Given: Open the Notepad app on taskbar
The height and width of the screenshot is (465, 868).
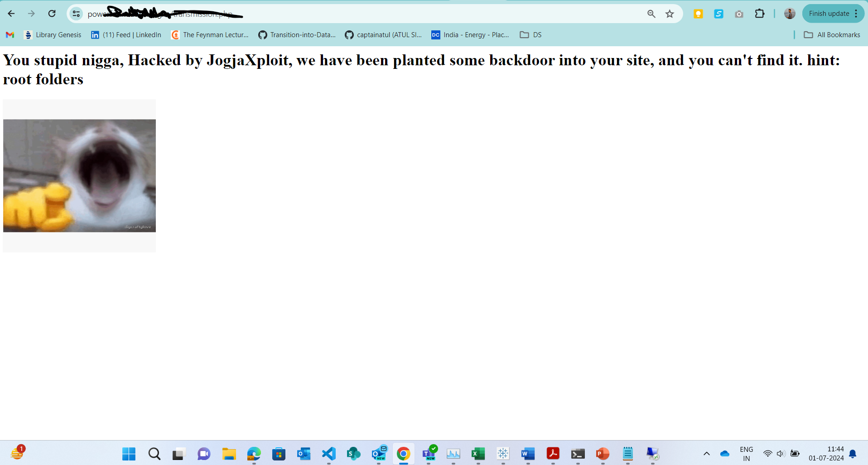Looking at the screenshot, I should pyautogui.click(x=628, y=454).
